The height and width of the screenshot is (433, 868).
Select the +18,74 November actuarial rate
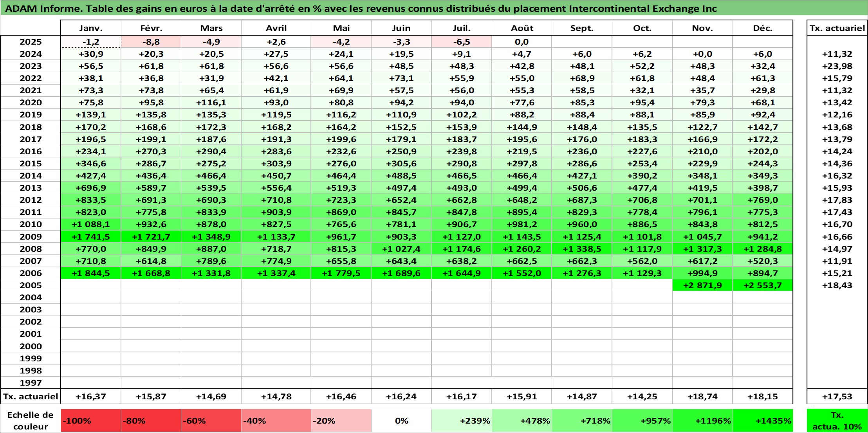[x=702, y=397]
